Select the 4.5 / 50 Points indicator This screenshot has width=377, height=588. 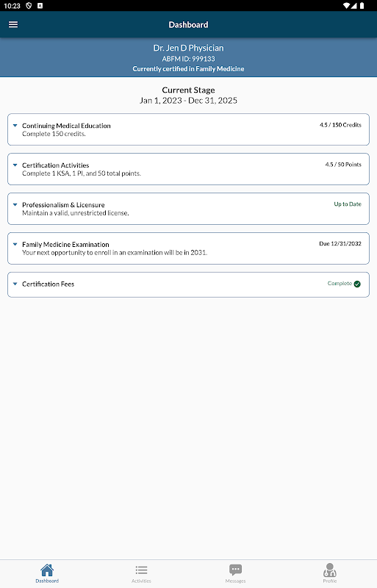click(x=343, y=164)
